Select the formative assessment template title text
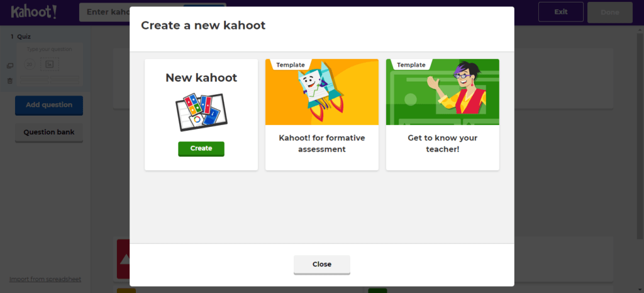Viewport: 644px width, 293px height. (321, 143)
